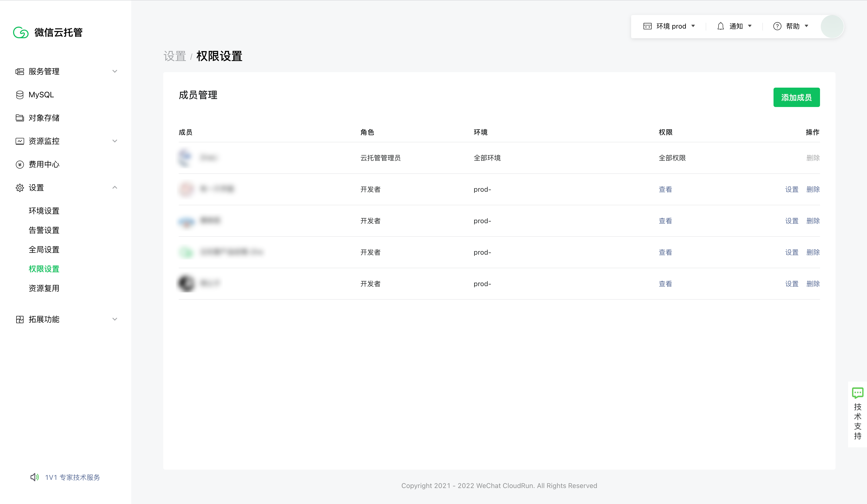867x504 pixels.
Task: Click the object storage folder icon
Action: point(20,118)
